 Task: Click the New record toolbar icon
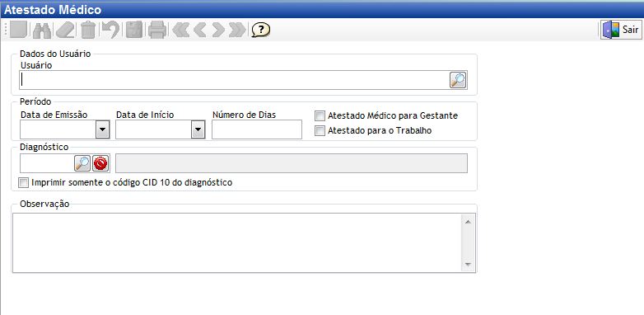click(x=18, y=30)
